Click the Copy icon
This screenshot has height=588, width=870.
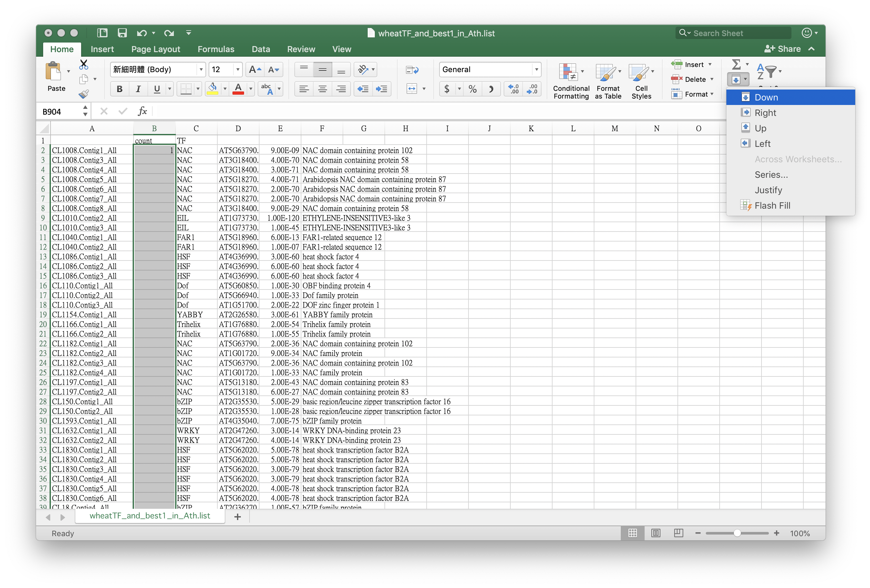(x=83, y=79)
